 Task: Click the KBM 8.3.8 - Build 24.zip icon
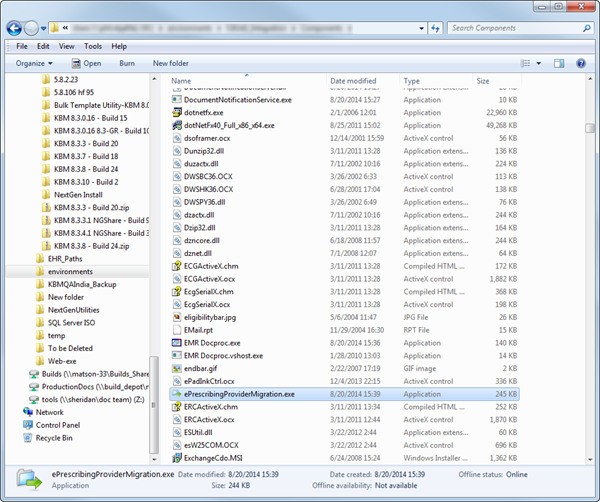46,246
